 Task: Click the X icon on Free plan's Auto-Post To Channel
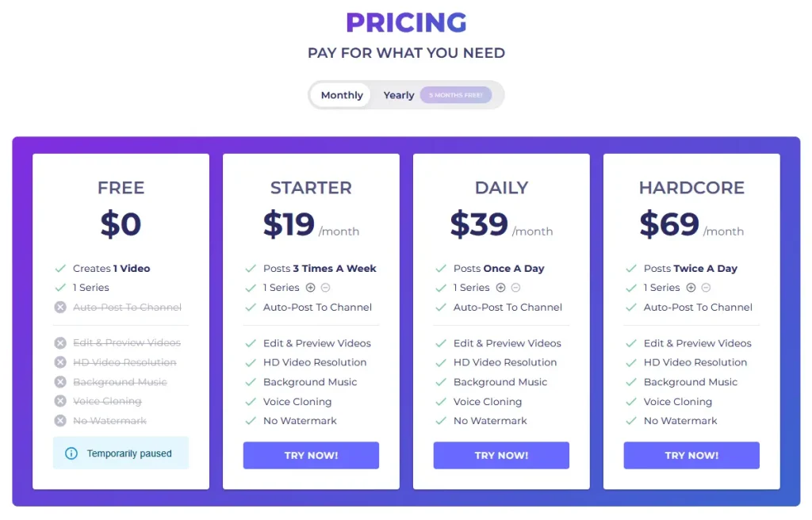point(60,308)
